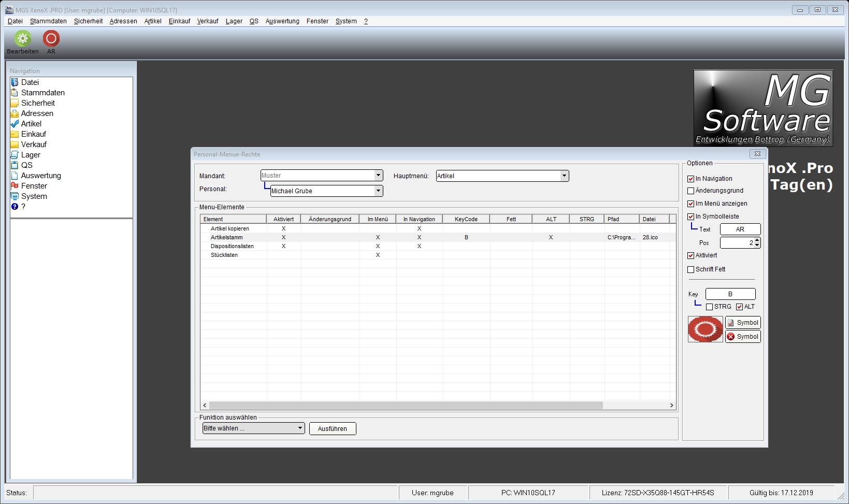Select the Auswertung document icon in navigation

pos(15,176)
